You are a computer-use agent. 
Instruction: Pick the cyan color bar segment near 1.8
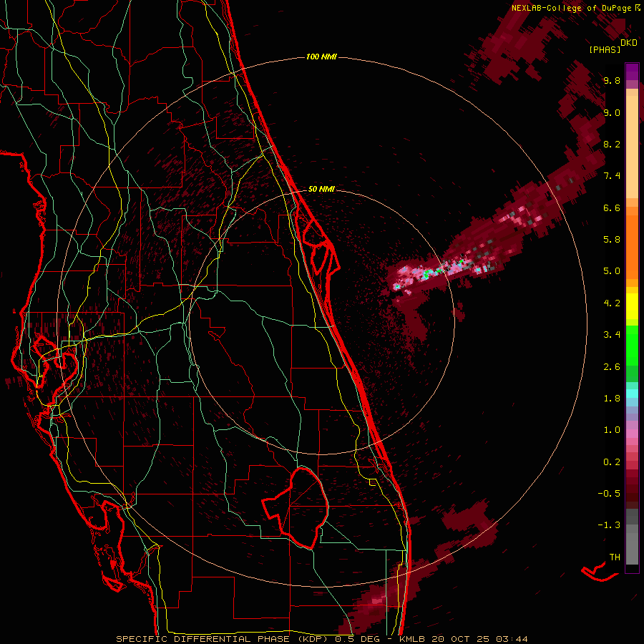[632, 394]
